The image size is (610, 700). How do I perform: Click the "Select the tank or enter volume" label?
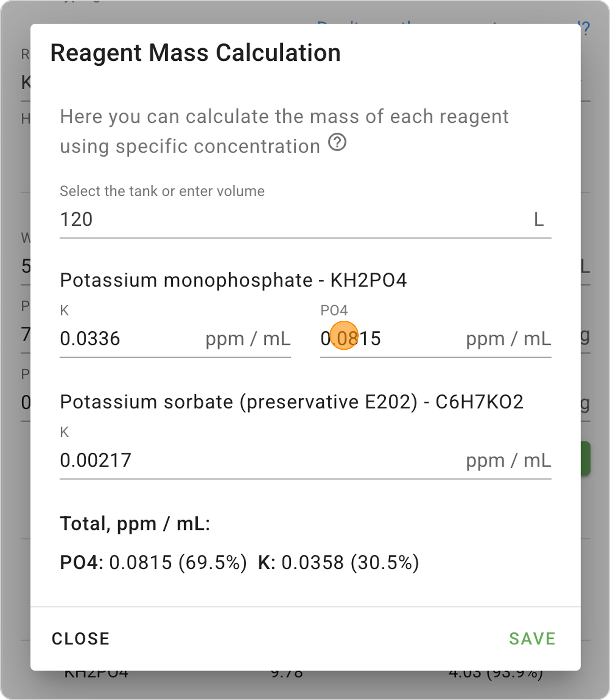click(162, 191)
